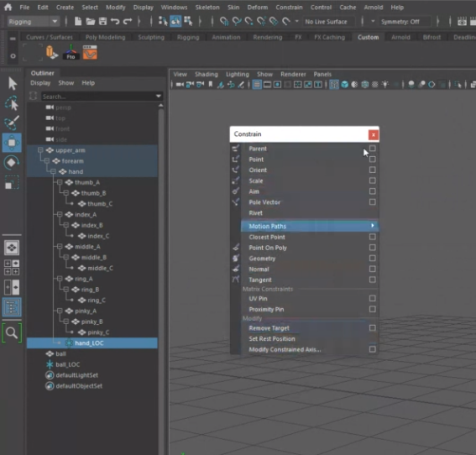Enable smooth shade cube icon in viewport
The image size is (476, 455).
click(344, 85)
